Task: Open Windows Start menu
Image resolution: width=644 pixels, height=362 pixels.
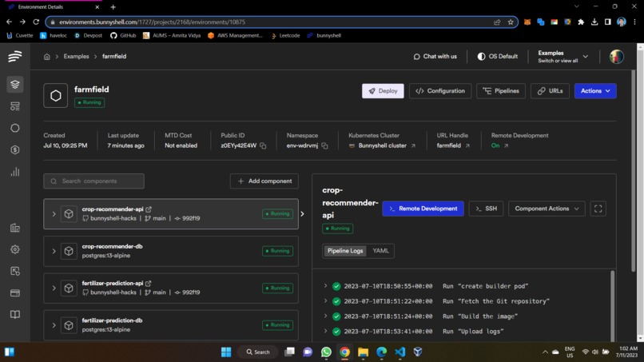Action: (x=226, y=352)
